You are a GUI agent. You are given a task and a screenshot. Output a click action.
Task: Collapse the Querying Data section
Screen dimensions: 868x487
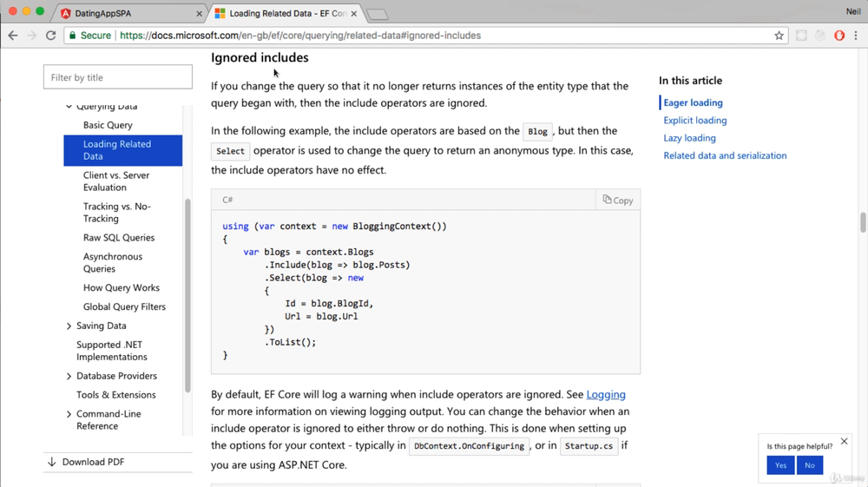coord(69,106)
